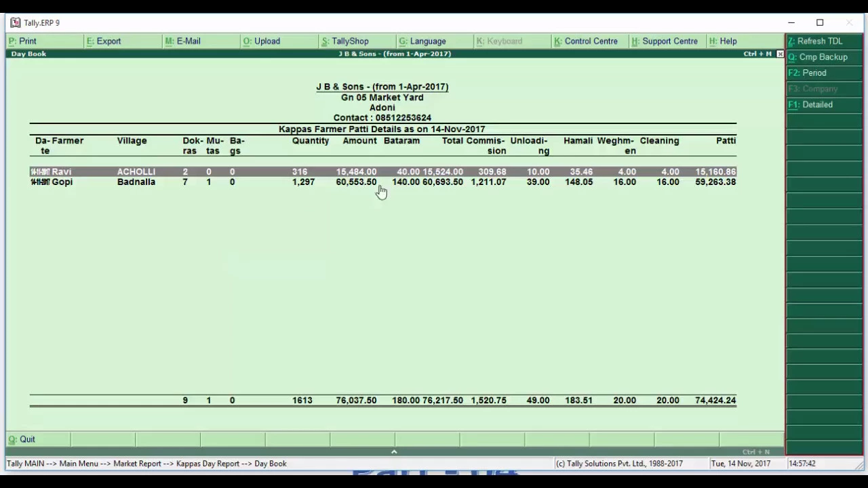
Task: Select the Ravi farmer row
Action: (x=383, y=172)
